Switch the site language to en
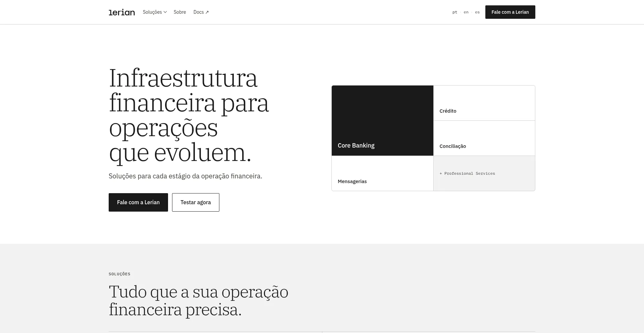 click(x=466, y=12)
